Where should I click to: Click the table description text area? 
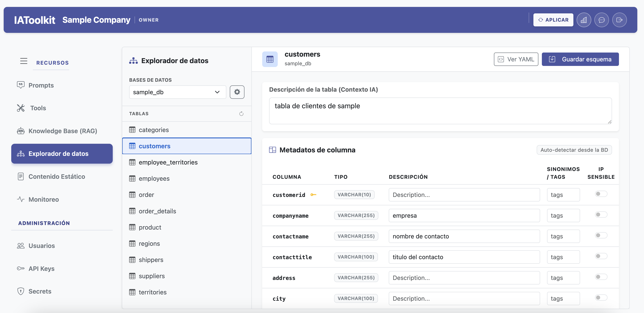click(x=440, y=111)
